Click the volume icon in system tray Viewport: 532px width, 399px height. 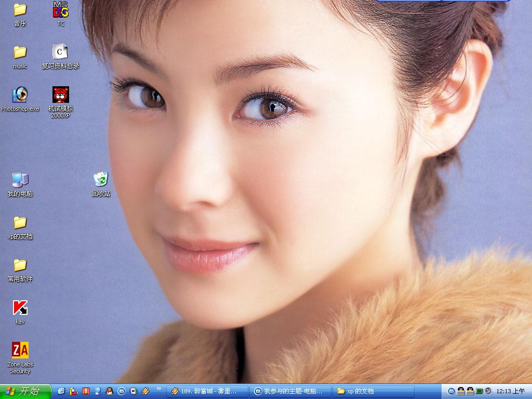[488, 391]
